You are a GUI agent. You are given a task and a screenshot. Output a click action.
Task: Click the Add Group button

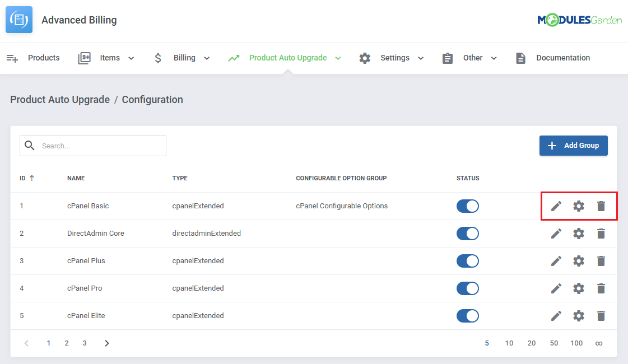(573, 146)
